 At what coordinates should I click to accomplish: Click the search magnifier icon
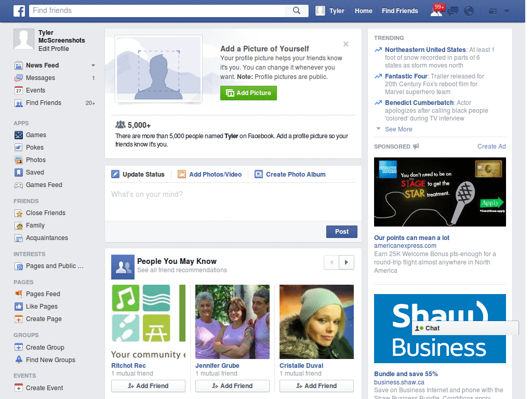[x=297, y=10]
